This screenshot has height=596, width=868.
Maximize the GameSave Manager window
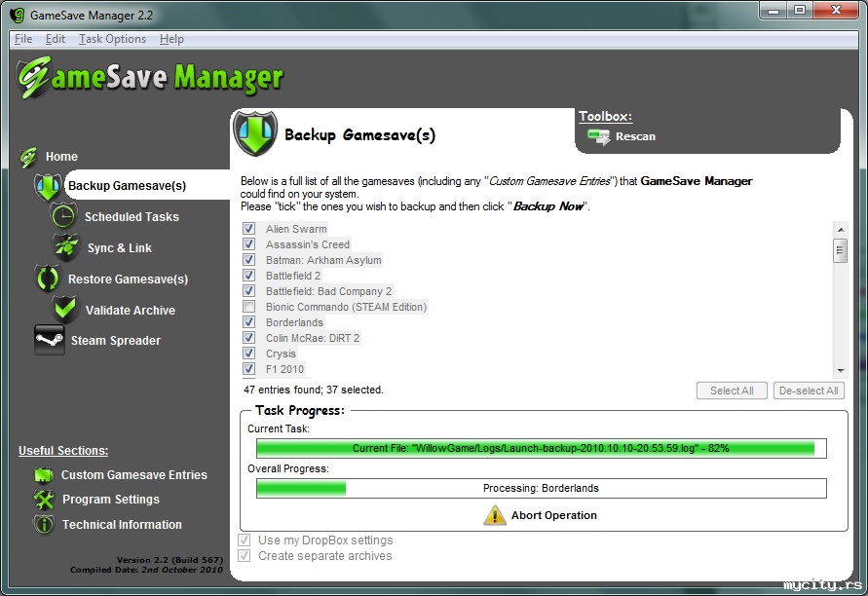pyautogui.click(x=800, y=10)
